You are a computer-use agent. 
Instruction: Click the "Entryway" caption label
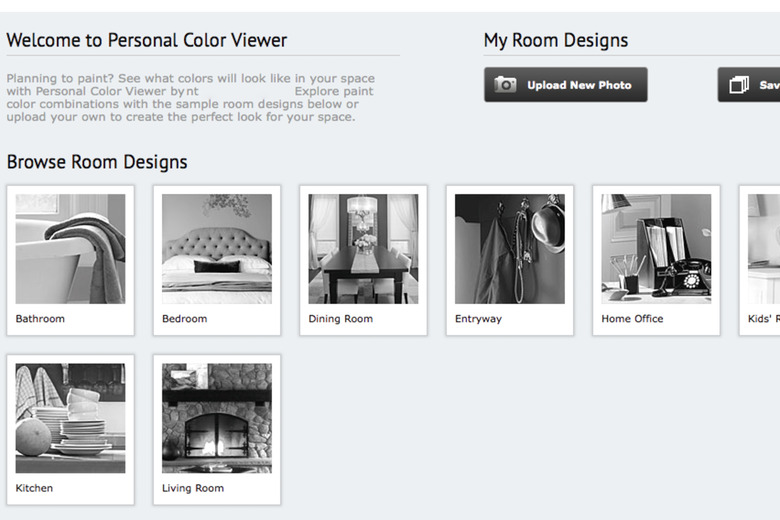tap(478, 319)
